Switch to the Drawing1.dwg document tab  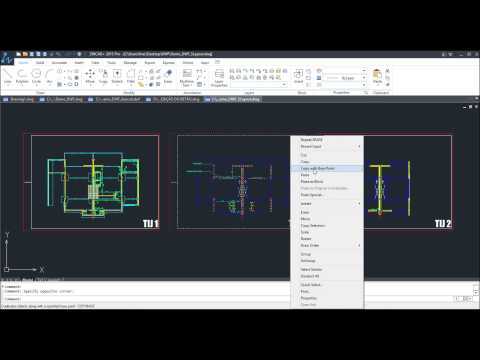(x=19, y=99)
